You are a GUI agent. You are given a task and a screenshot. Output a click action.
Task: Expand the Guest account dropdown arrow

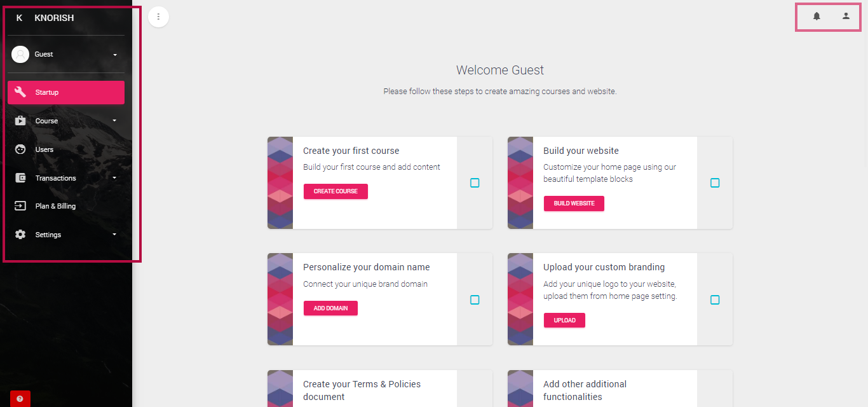pos(115,55)
